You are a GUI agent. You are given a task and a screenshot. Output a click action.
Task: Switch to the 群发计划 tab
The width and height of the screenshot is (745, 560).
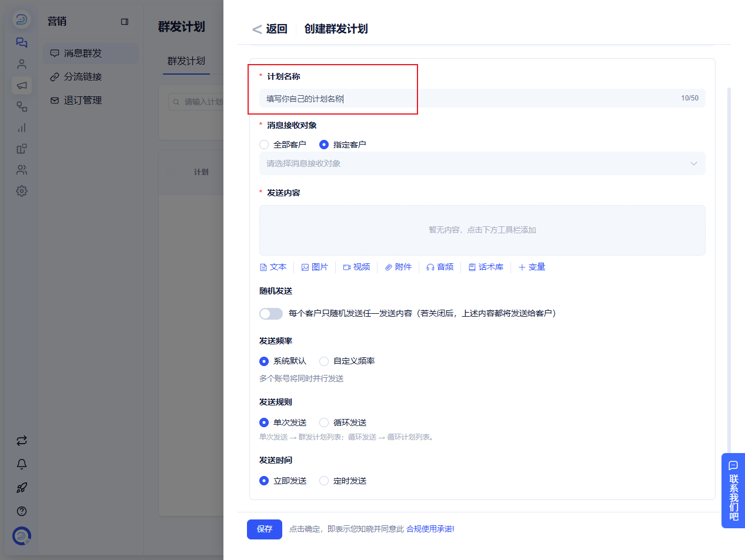click(186, 61)
